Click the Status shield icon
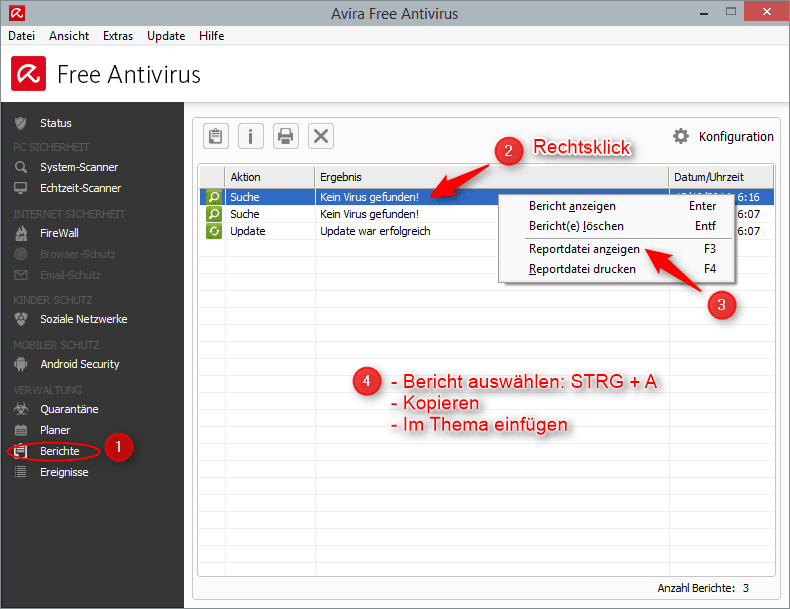The height and width of the screenshot is (609, 790). tap(21, 123)
